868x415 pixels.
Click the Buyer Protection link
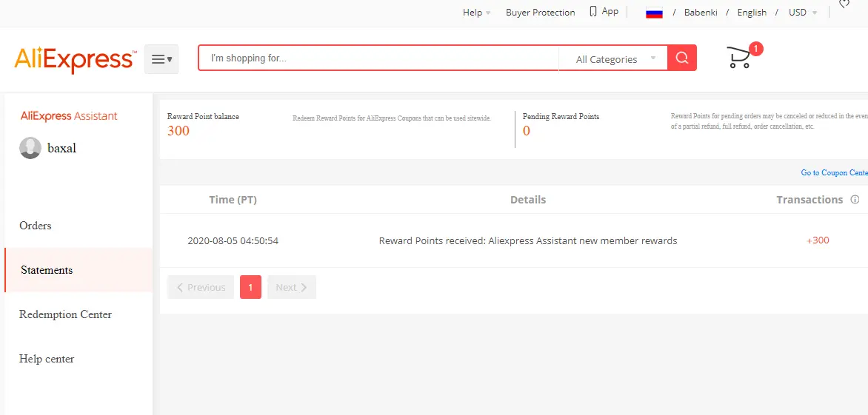click(x=541, y=12)
